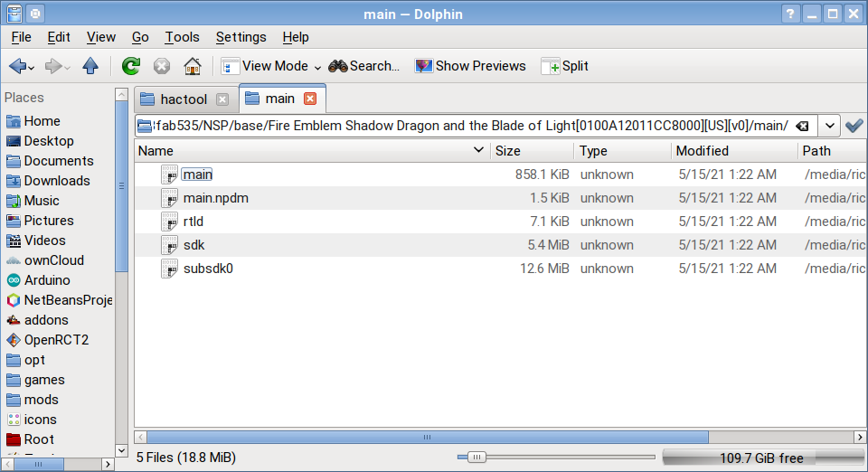This screenshot has height=472, width=868.
Task: Select subsdk0 file icon
Action: [x=169, y=269]
